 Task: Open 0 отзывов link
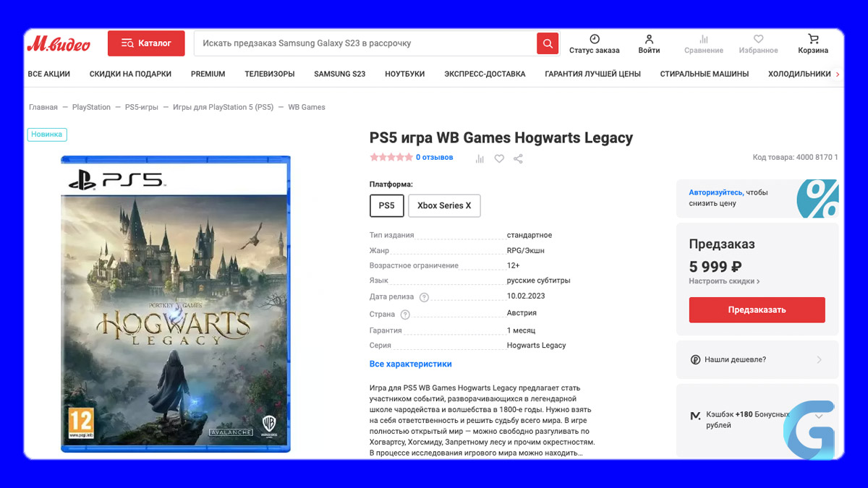pyautogui.click(x=435, y=158)
